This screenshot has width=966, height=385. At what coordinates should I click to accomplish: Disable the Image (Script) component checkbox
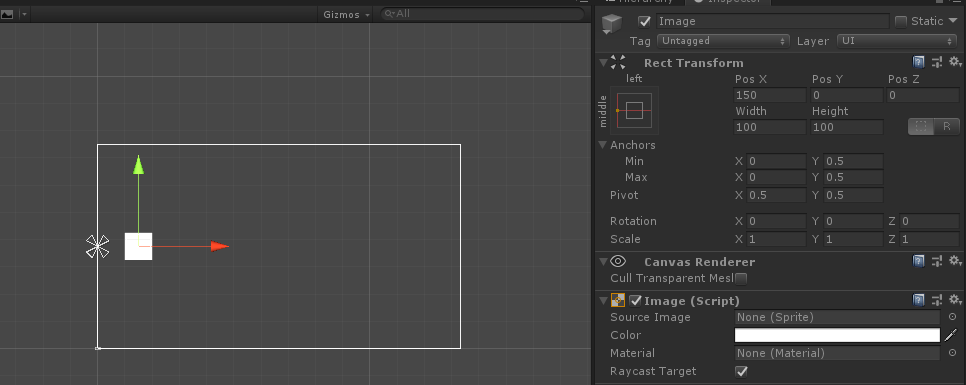click(x=635, y=300)
